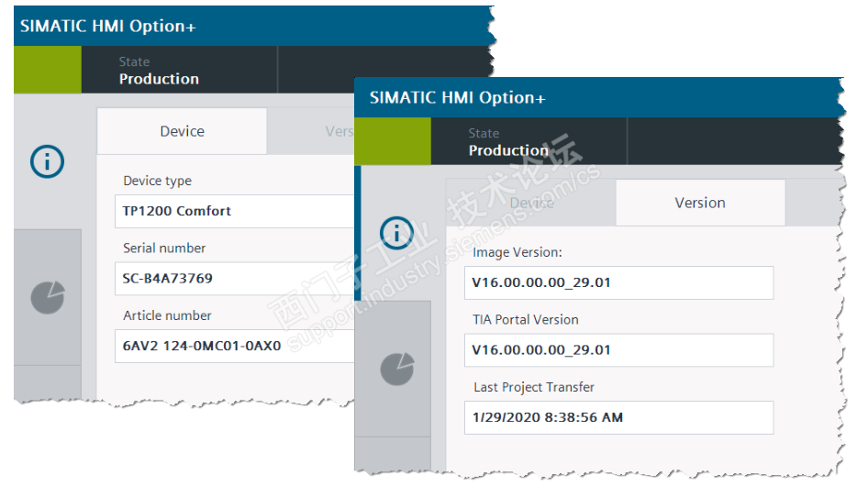
Task: Click the Image Version field V16.00.00.00_29.01
Action: [618, 282]
